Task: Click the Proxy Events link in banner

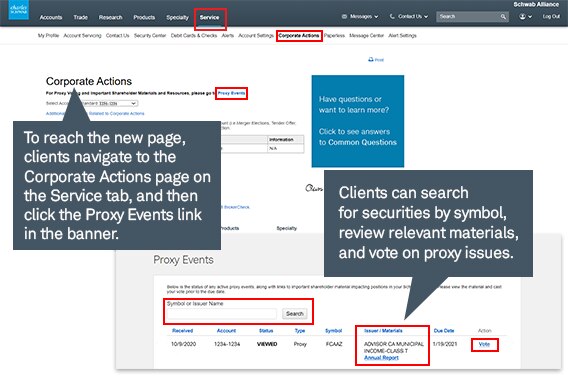Action: click(231, 93)
